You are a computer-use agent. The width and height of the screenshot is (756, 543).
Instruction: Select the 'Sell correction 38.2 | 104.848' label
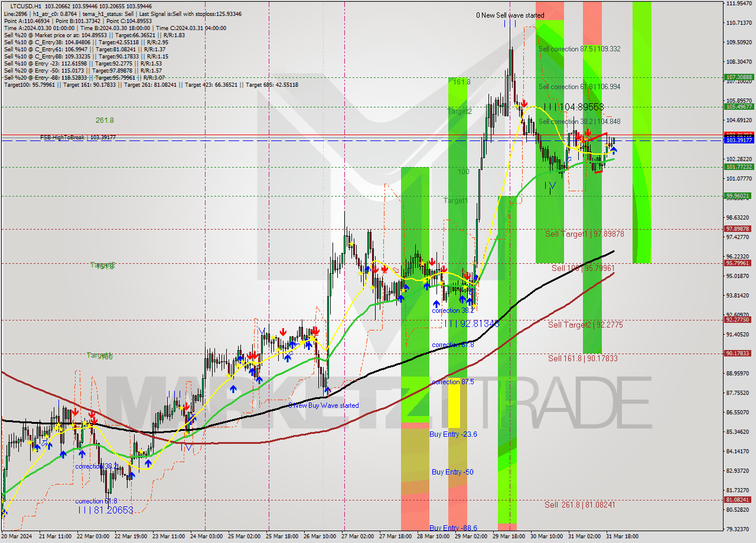pyautogui.click(x=579, y=121)
